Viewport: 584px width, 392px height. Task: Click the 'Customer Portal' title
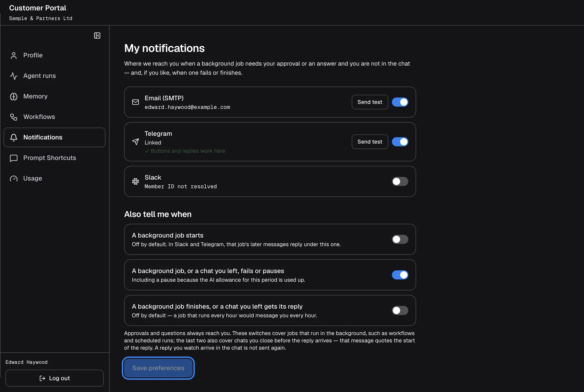click(38, 8)
